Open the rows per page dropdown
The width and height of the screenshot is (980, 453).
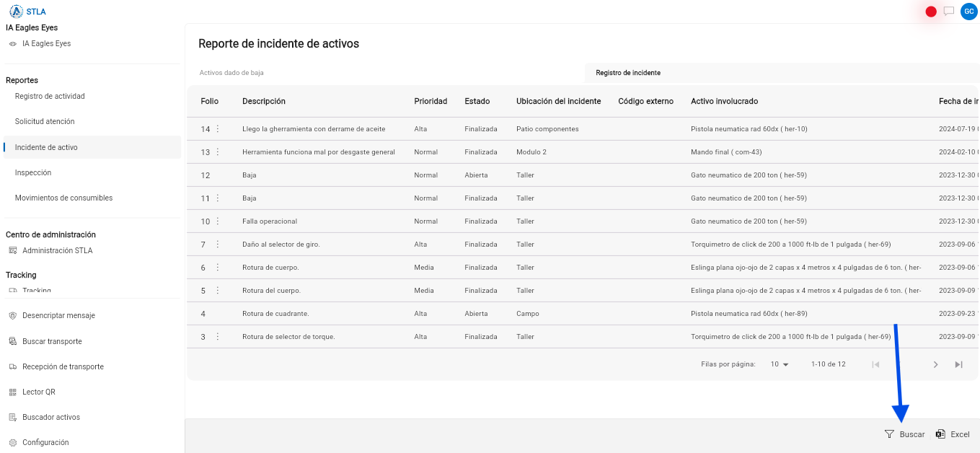[x=780, y=364]
